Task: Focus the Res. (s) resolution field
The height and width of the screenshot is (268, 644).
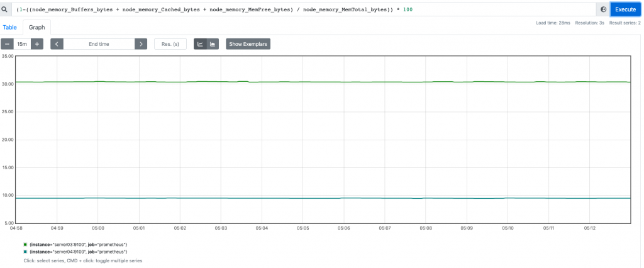Action: [x=170, y=44]
